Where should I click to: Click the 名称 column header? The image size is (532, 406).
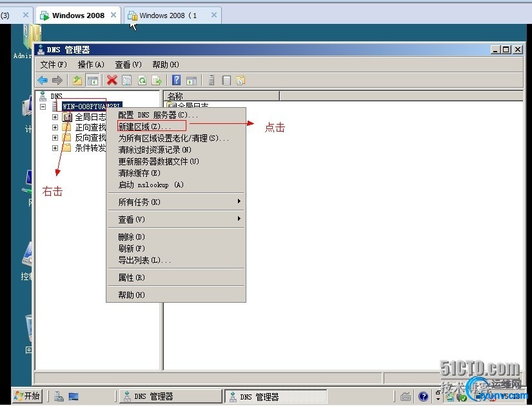[222, 96]
